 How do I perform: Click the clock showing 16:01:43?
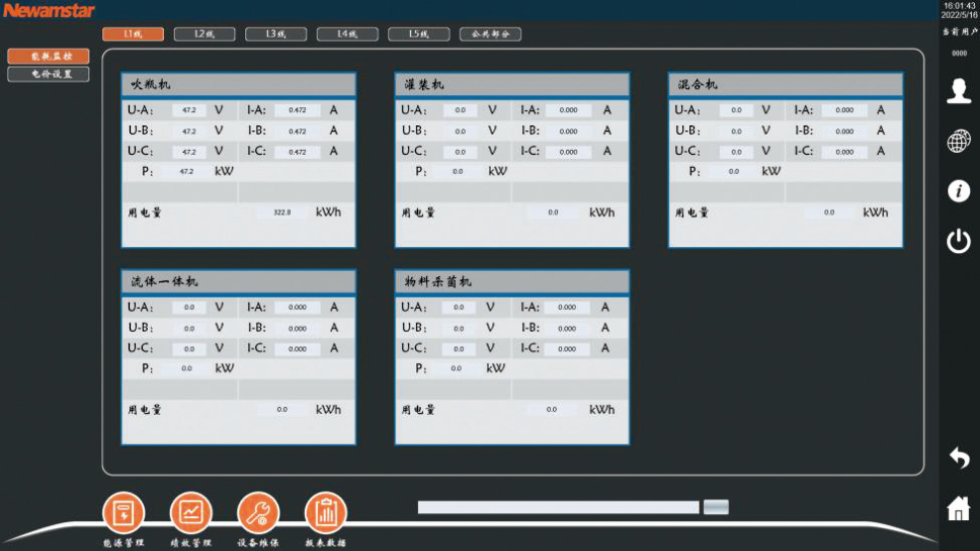pos(959,6)
